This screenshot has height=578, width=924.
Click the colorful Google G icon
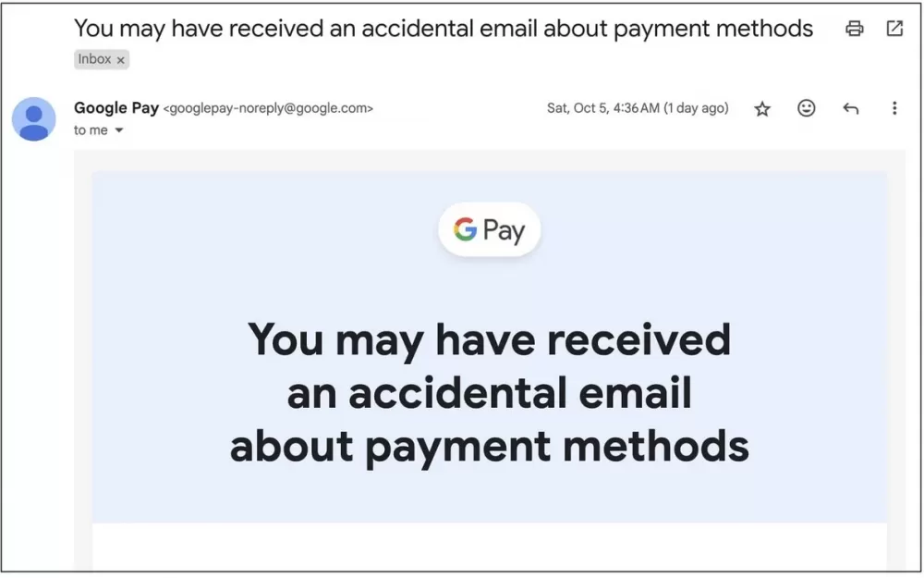pyautogui.click(x=465, y=228)
